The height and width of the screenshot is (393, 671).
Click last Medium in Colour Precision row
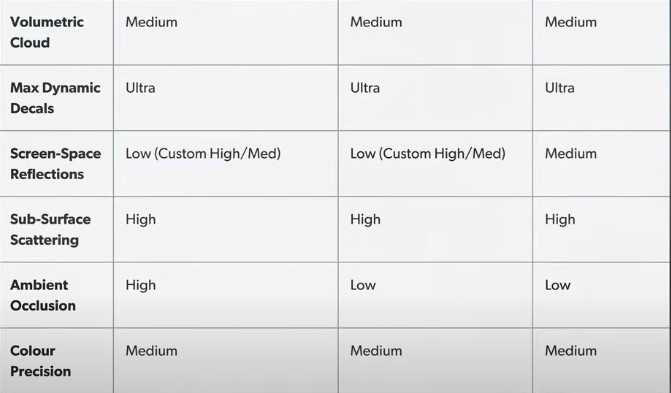click(570, 351)
